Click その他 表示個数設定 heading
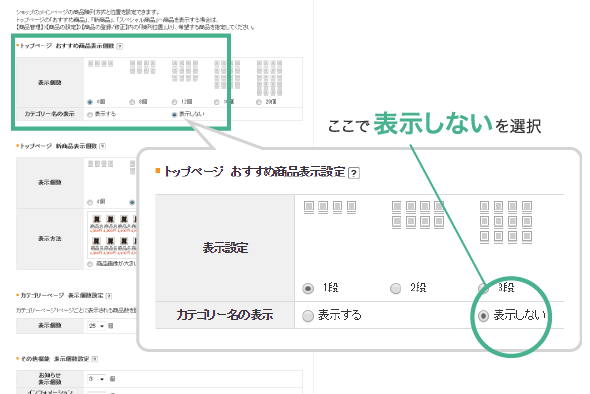The image size is (590, 394). 55,359
